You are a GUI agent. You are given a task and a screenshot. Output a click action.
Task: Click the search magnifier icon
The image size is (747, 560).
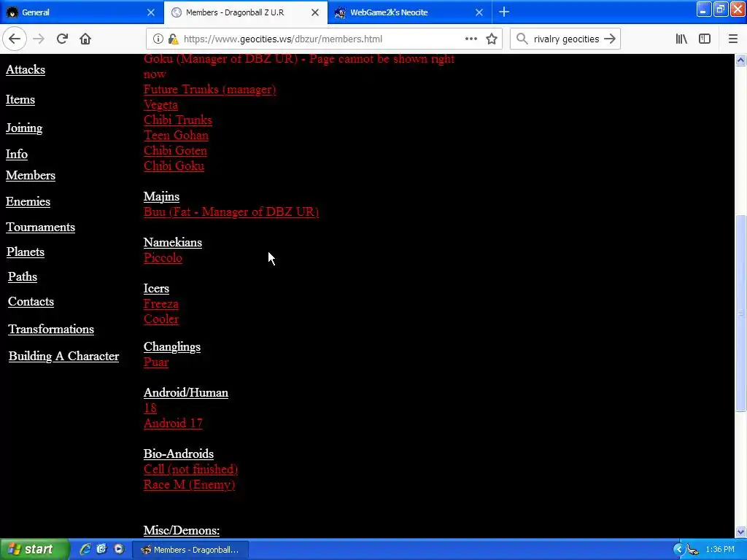click(522, 39)
